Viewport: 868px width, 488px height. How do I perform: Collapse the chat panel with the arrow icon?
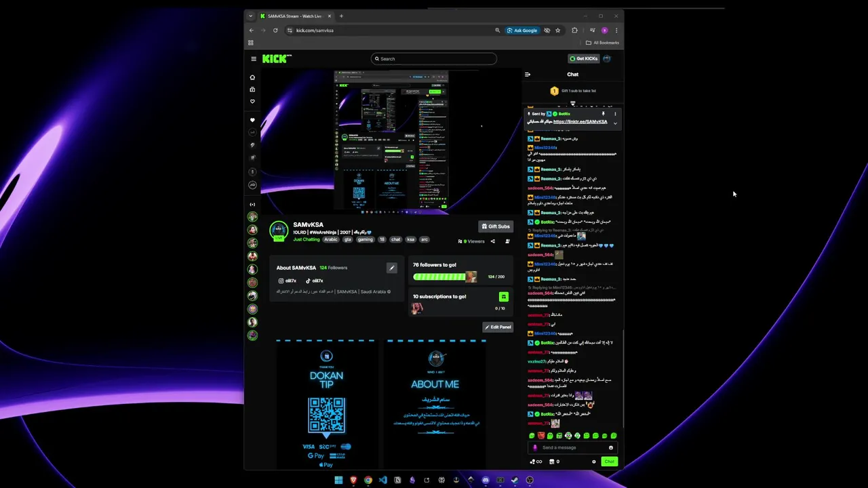click(528, 75)
